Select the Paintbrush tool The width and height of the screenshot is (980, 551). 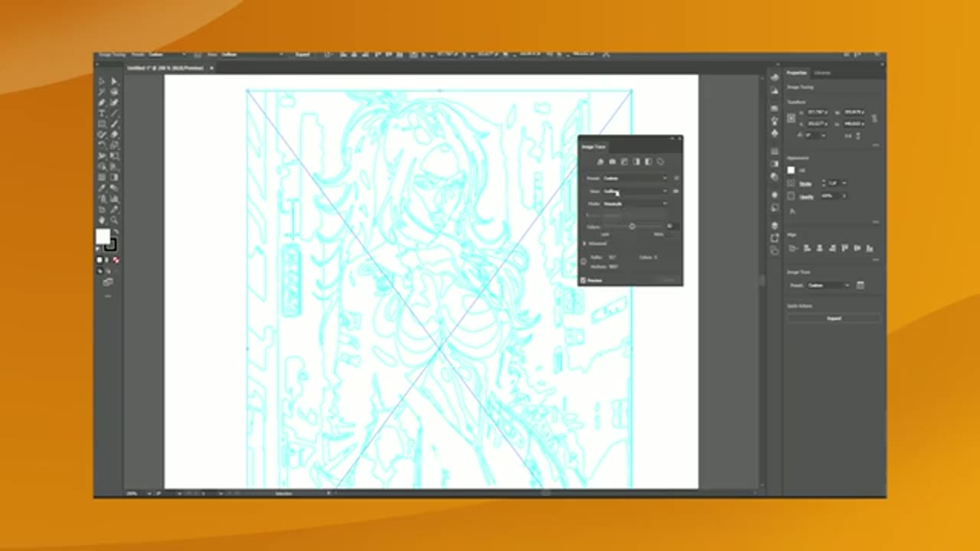tap(114, 124)
